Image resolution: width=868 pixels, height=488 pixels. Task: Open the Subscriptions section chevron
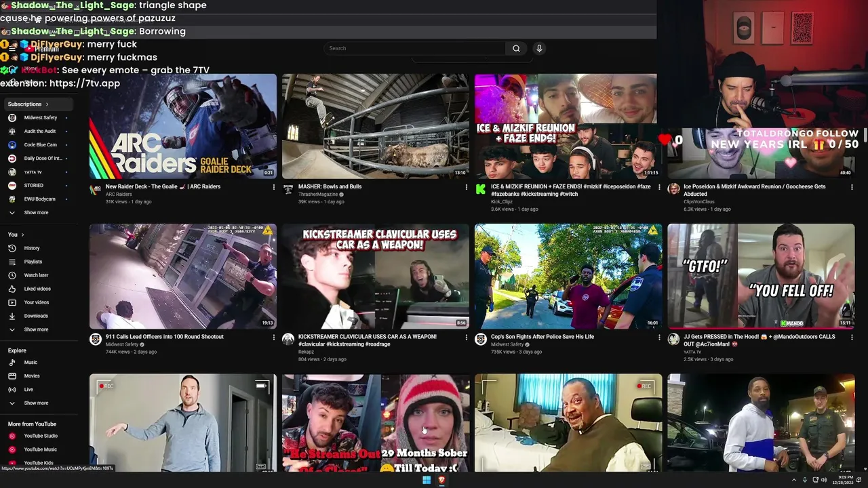pyautogui.click(x=47, y=104)
